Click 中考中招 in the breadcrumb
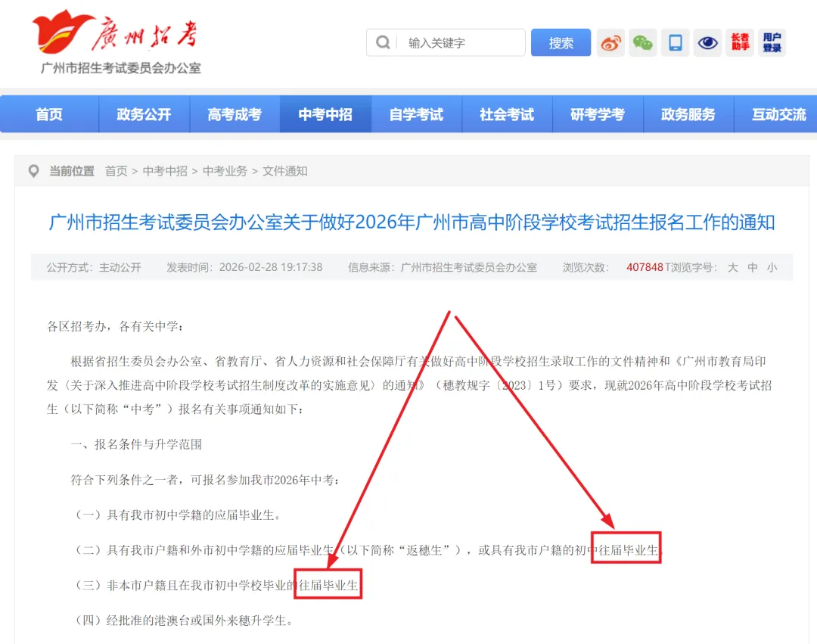The height and width of the screenshot is (644, 817). pyautogui.click(x=165, y=171)
